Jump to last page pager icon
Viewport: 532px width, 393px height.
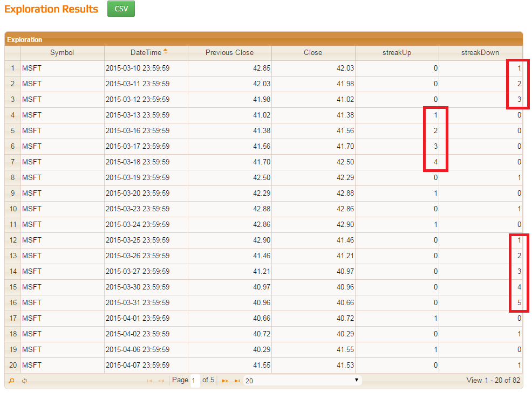pos(237,381)
